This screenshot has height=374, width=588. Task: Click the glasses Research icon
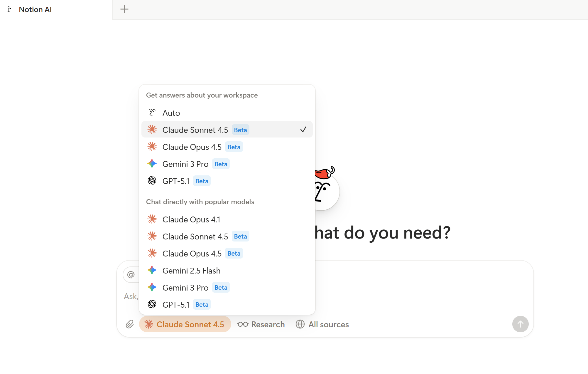click(243, 324)
